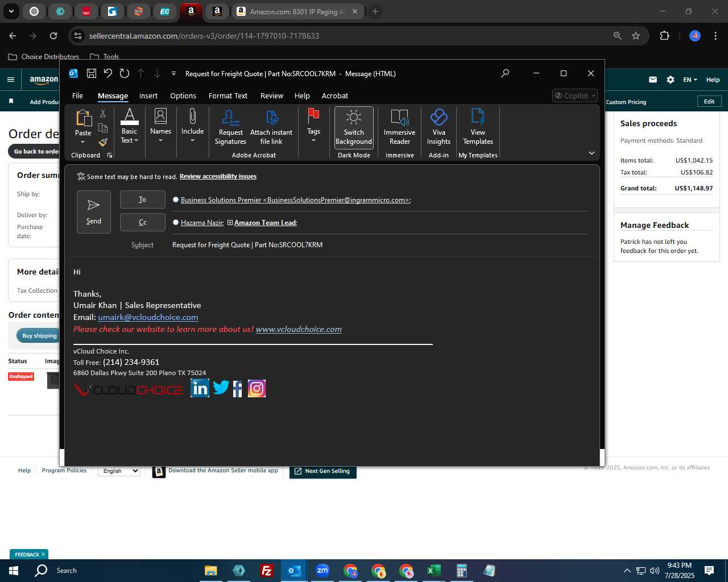The image size is (728, 582).
Task: Click the Send email button
Action: tap(94, 212)
